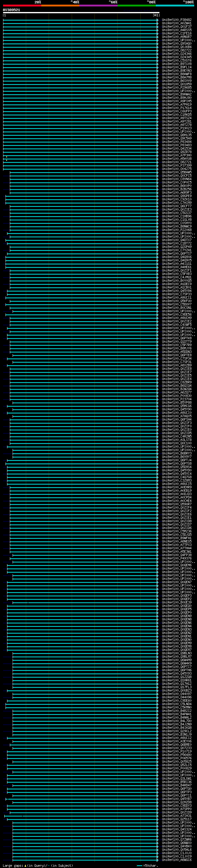
Task: Click the white query sequence bar
Action: pyautogui.click(x=81, y=13)
